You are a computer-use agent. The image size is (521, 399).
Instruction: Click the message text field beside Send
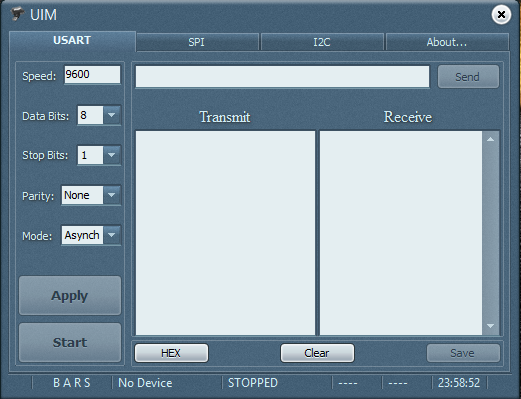pos(282,77)
